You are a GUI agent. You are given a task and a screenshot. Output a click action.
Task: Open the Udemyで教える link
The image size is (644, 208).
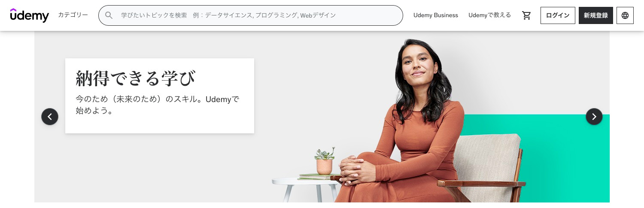pos(490,15)
